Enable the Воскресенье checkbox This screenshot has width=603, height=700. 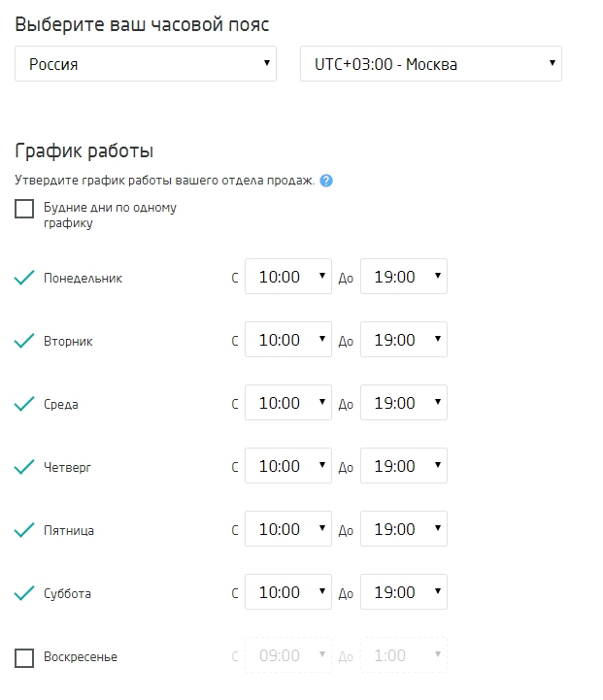pyautogui.click(x=24, y=658)
